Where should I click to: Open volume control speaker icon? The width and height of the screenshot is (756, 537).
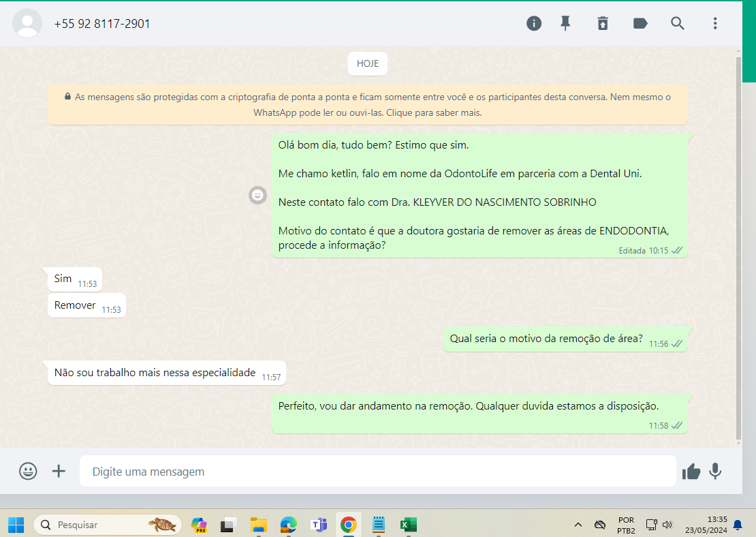(667, 525)
